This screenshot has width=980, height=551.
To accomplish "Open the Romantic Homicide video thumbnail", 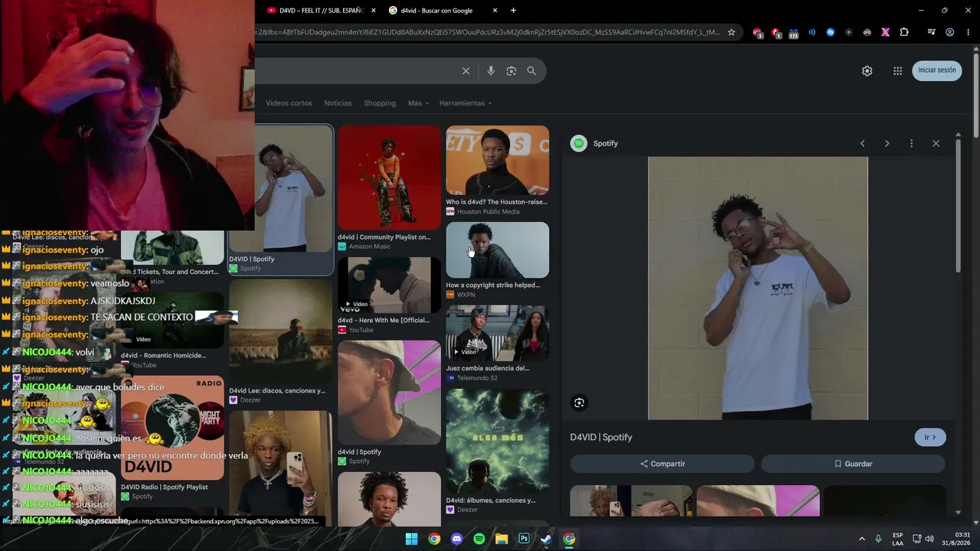I will click(173, 321).
